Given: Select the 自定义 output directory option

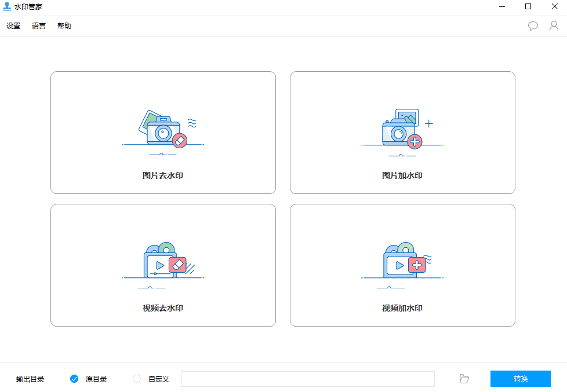Looking at the screenshot, I should point(137,379).
